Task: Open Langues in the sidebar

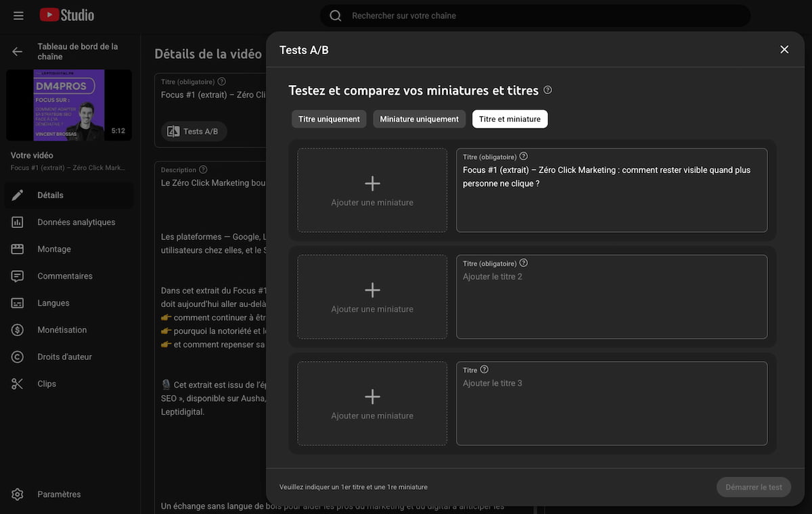Action: click(69, 303)
